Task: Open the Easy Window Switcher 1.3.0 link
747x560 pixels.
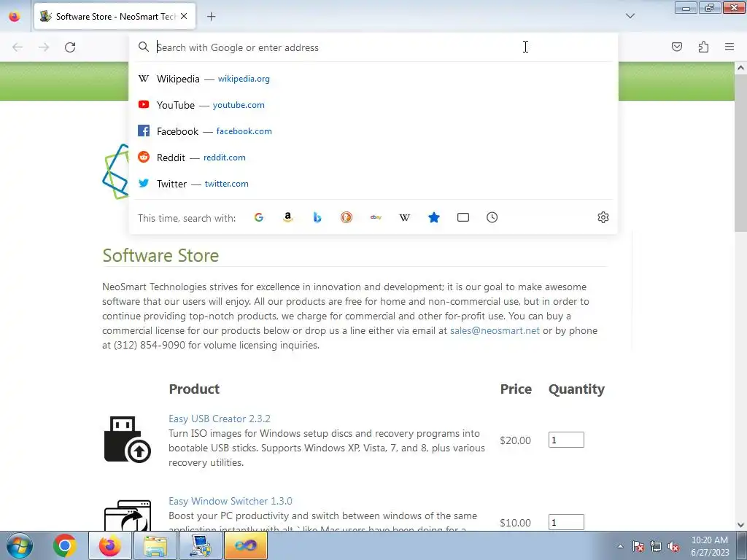Action: 230,501
